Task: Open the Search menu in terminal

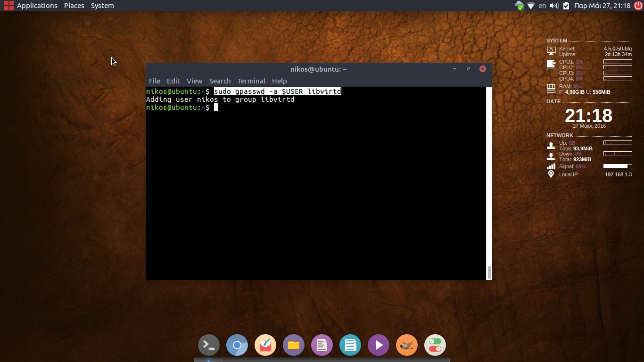Action: click(x=220, y=81)
